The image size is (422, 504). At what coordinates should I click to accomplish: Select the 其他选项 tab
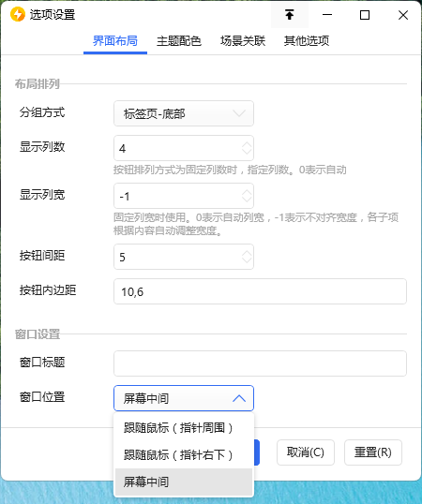coord(307,41)
